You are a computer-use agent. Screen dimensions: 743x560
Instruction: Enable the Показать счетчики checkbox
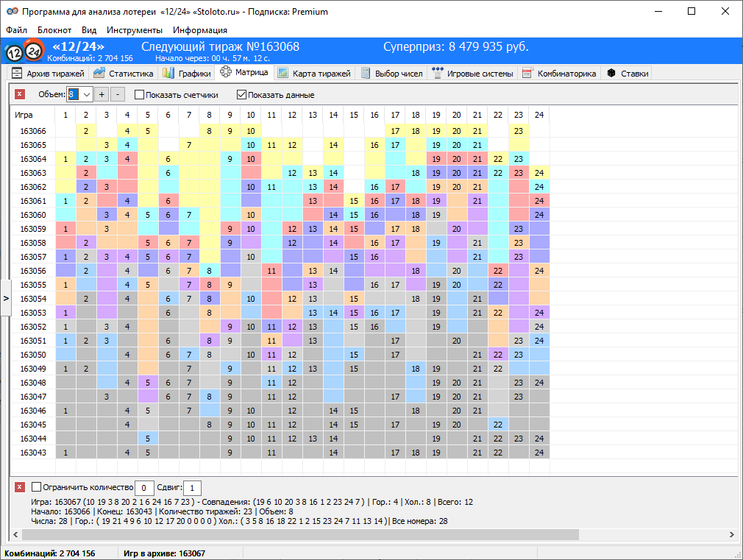click(x=140, y=95)
